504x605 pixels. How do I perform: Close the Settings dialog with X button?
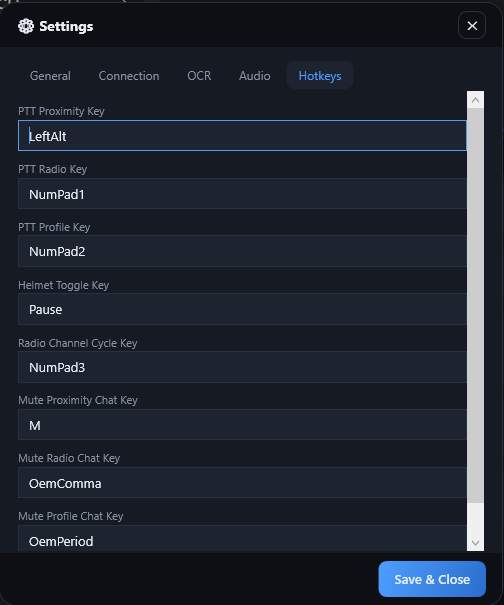[472, 25]
